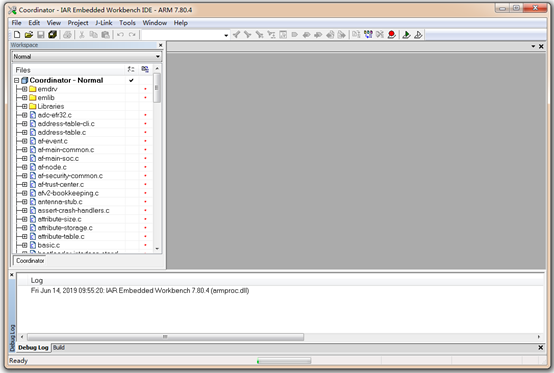The image size is (554, 373).
Task: Open the Normal configuration dropdown
Action: click(x=87, y=57)
